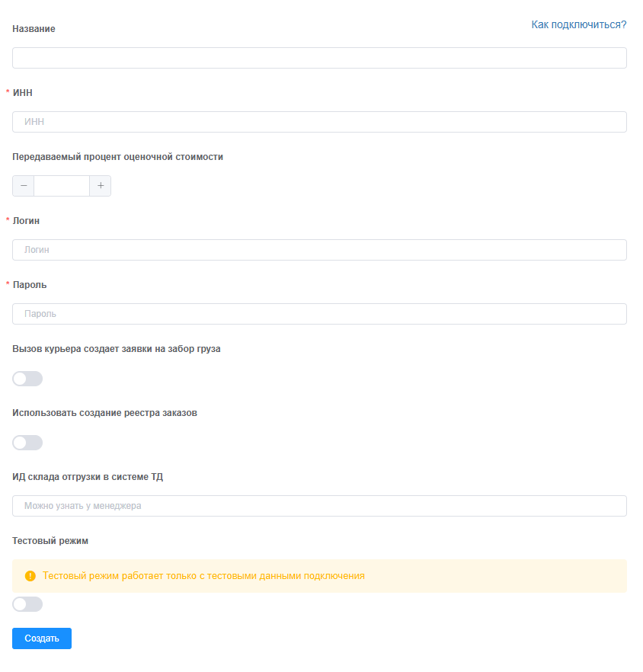Focus the "Пароль" input field
The height and width of the screenshot is (672, 643).
(319, 314)
